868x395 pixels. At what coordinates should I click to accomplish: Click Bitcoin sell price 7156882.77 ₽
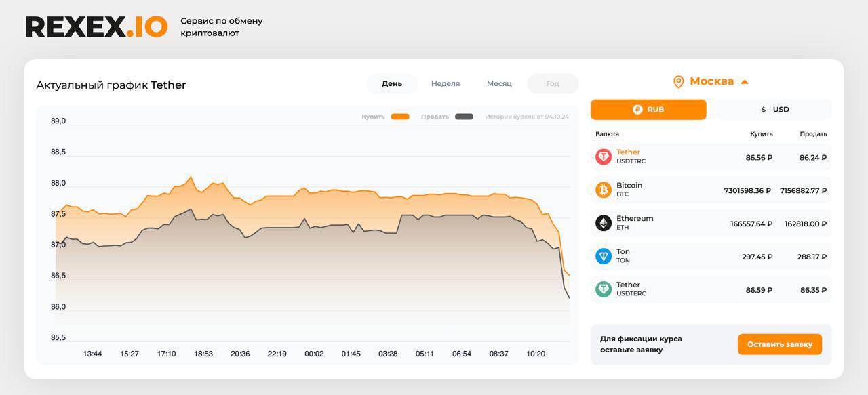(x=804, y=191)
